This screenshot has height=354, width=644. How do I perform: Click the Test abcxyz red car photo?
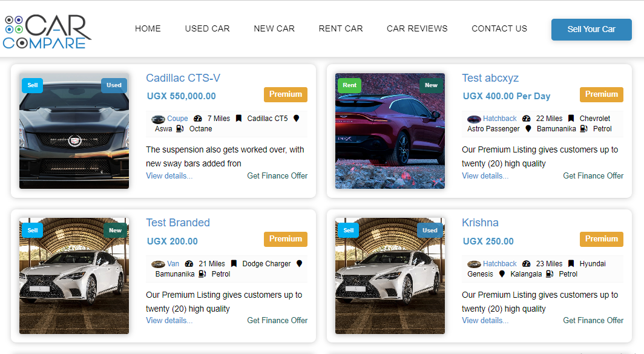[390, 131]
